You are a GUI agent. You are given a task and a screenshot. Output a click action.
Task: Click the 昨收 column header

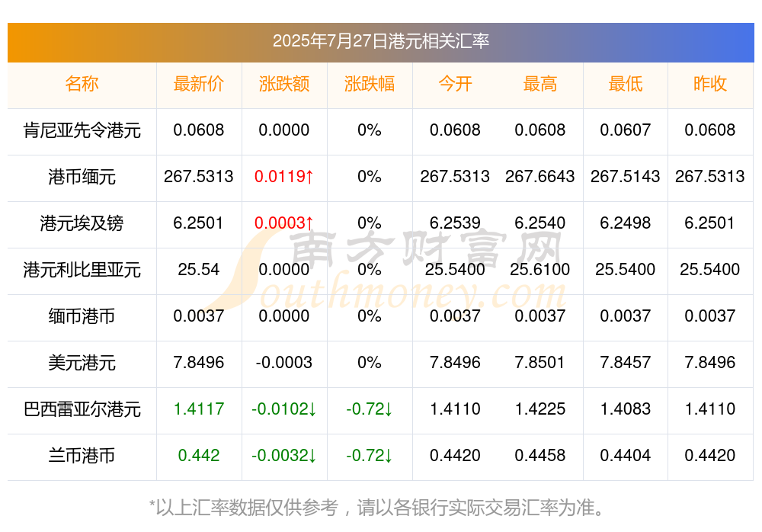[x=710, y=84]
